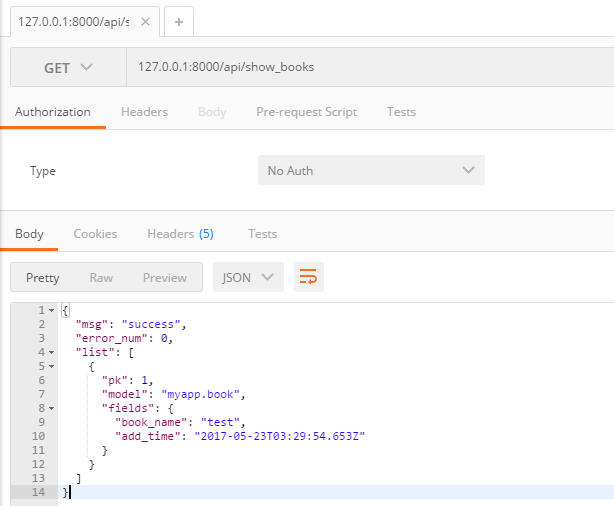The height and width of the screenshot is (506, 614).
Task: Open the GET method dropdown
Action: [67, 67]
